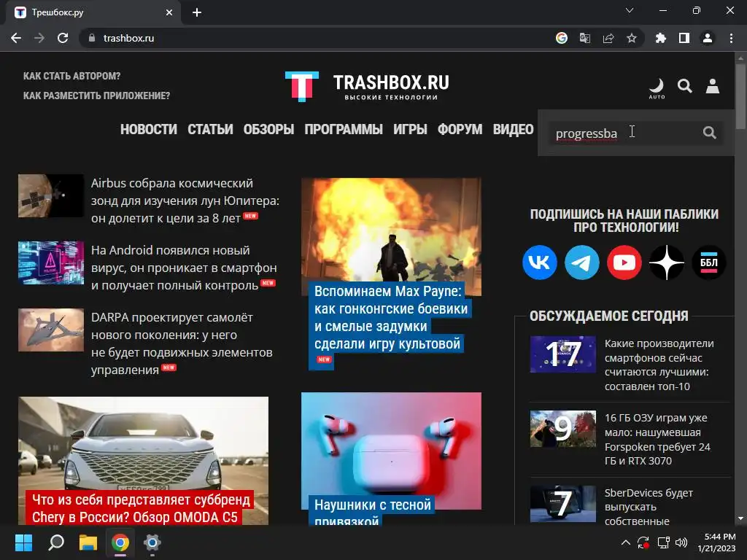
Task: Open the DARPA aircraft article headline
Action: click(x=182, y=343)
